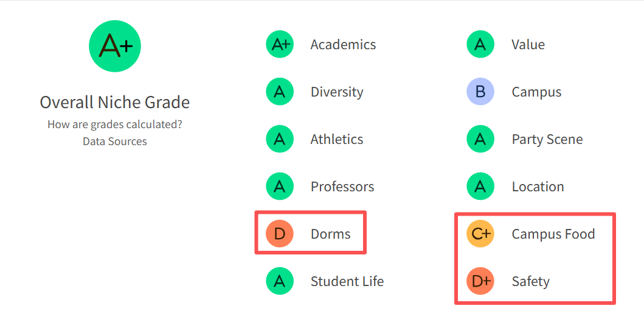
Task: Click the orange D badge beside Dorms
Action: 280,234
